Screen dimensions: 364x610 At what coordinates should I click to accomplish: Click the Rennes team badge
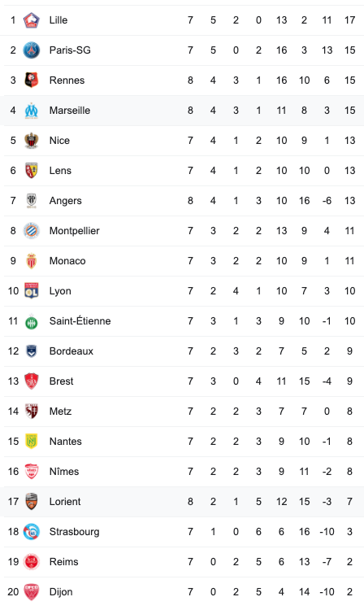tap(32, 81)
